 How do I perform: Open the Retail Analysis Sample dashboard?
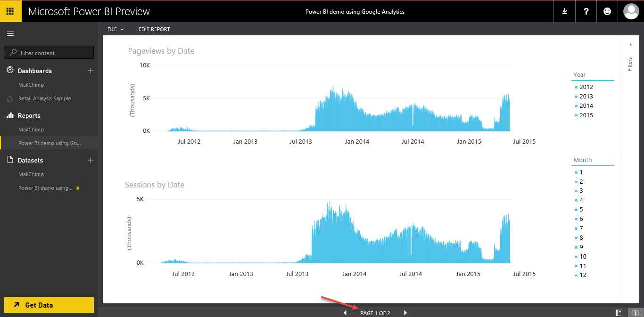pos(45,98)
